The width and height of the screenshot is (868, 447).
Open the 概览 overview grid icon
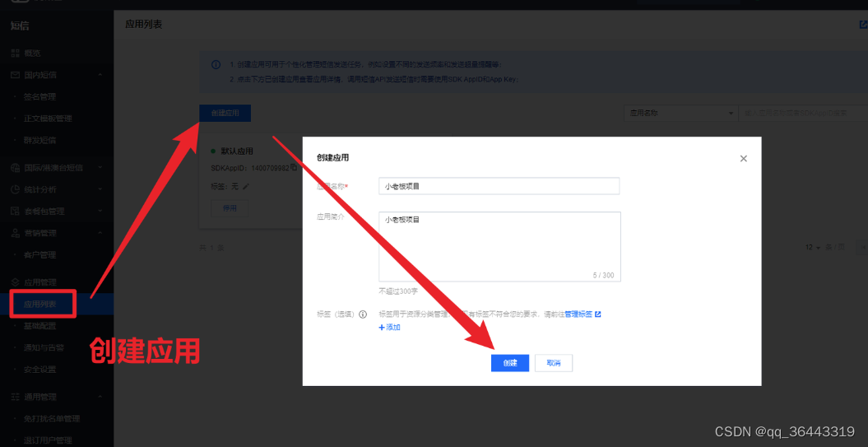point(16,54)
